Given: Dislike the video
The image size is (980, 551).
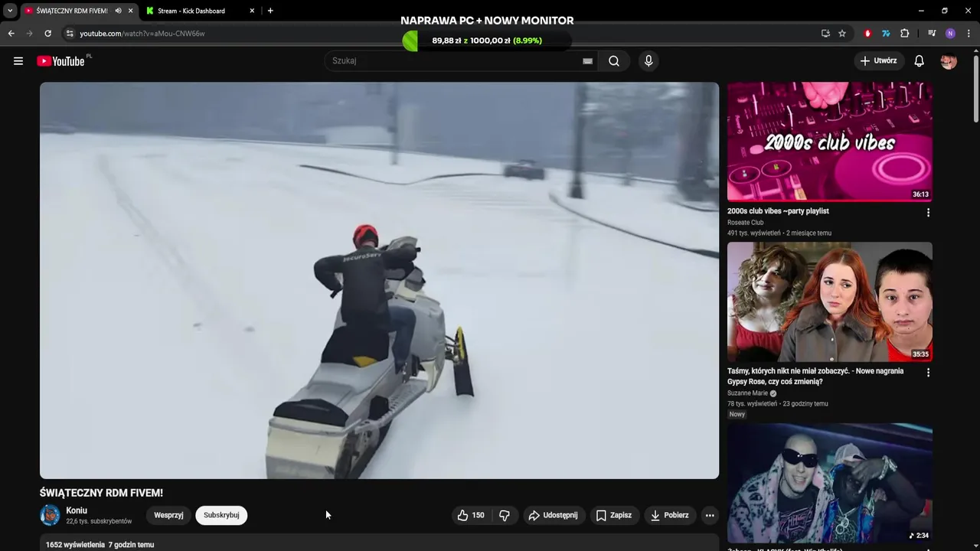Looking at the screenshot, I should click(505, 516).
